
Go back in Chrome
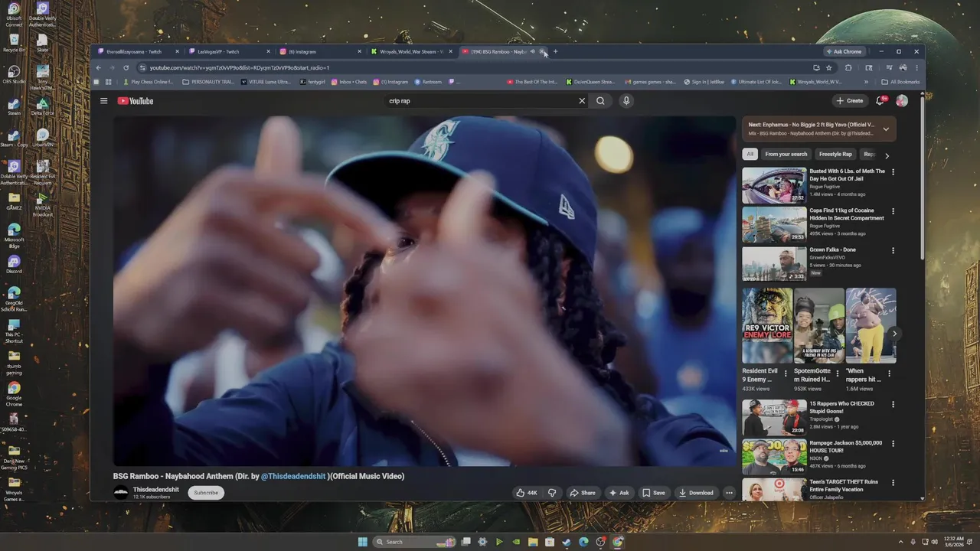[98, 67]
